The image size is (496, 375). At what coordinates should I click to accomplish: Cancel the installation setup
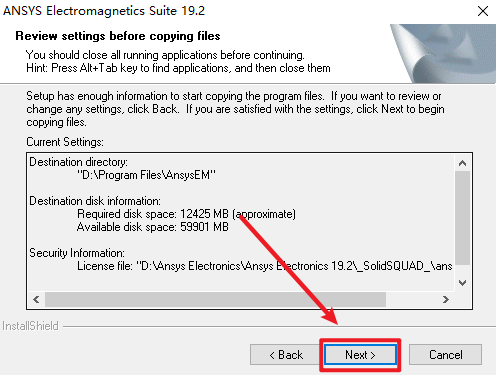pos(445,355)
